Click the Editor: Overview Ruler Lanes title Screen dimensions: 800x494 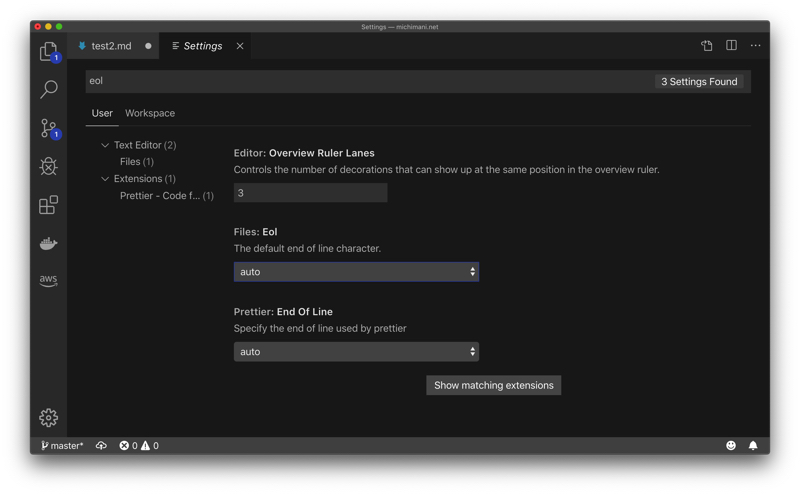point(304,153)
